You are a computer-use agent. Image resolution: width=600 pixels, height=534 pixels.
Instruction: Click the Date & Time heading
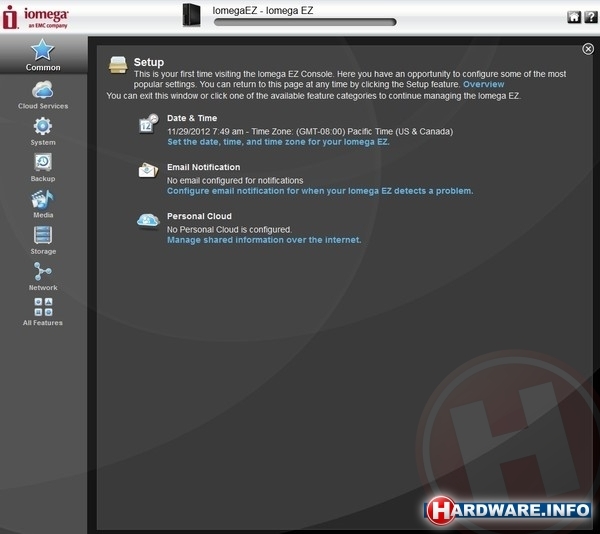(192, 118)
